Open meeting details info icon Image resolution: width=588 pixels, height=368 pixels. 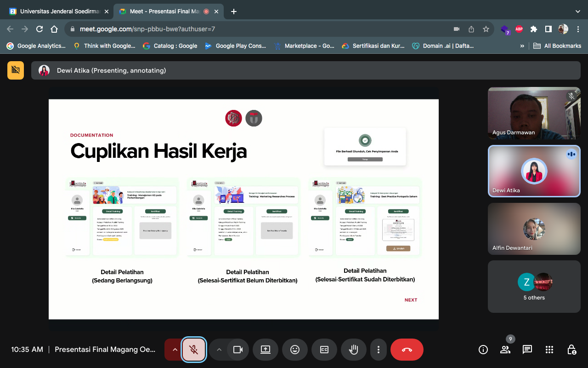[483, 350]
